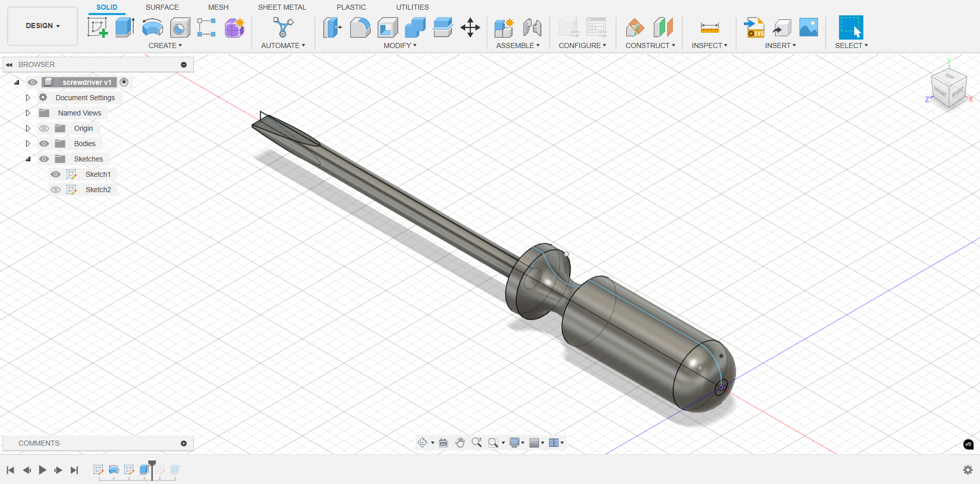Image resolution: width=980 pixels, height=484 pixels.
Task: Activate the screwdriver v1 component radio button
Action: [124, 82]
